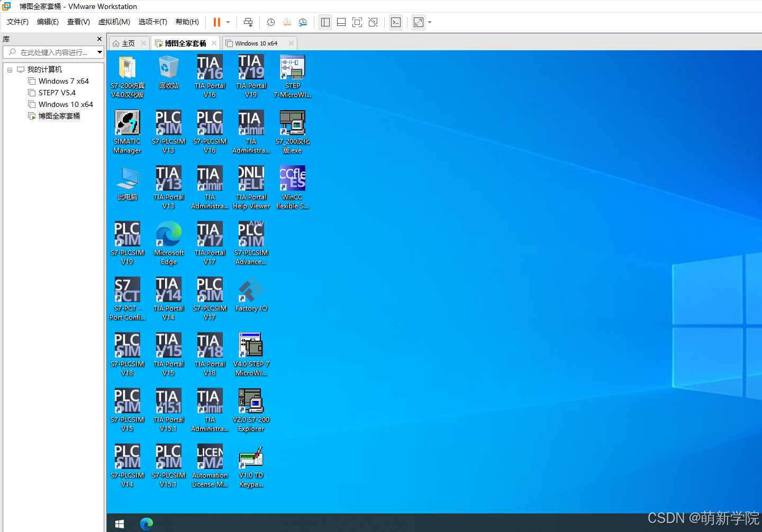
Task: Close the 主页 tab
Action: (x=143, y=43)
